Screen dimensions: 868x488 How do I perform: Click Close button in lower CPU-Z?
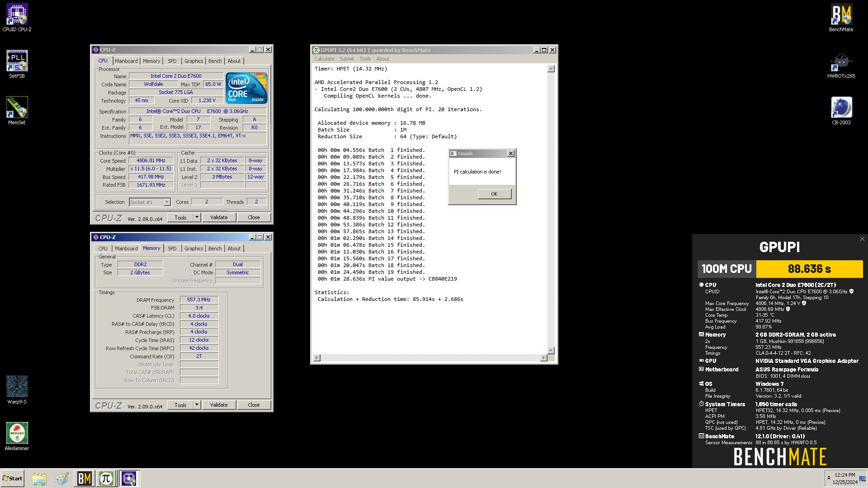254,405
